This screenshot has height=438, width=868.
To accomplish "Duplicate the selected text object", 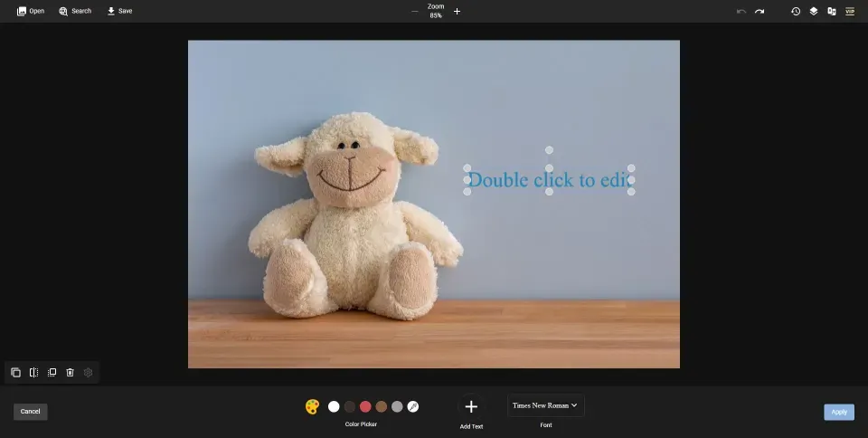I will point(15,373).
